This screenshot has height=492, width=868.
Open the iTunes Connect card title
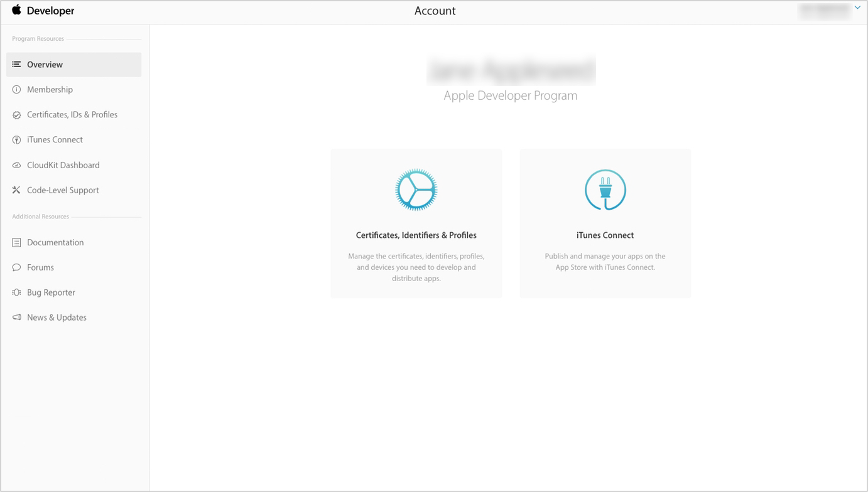[605, 235]
